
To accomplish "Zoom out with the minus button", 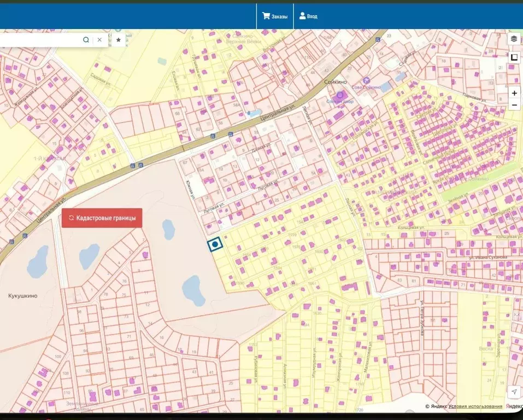I will [514, 105].
